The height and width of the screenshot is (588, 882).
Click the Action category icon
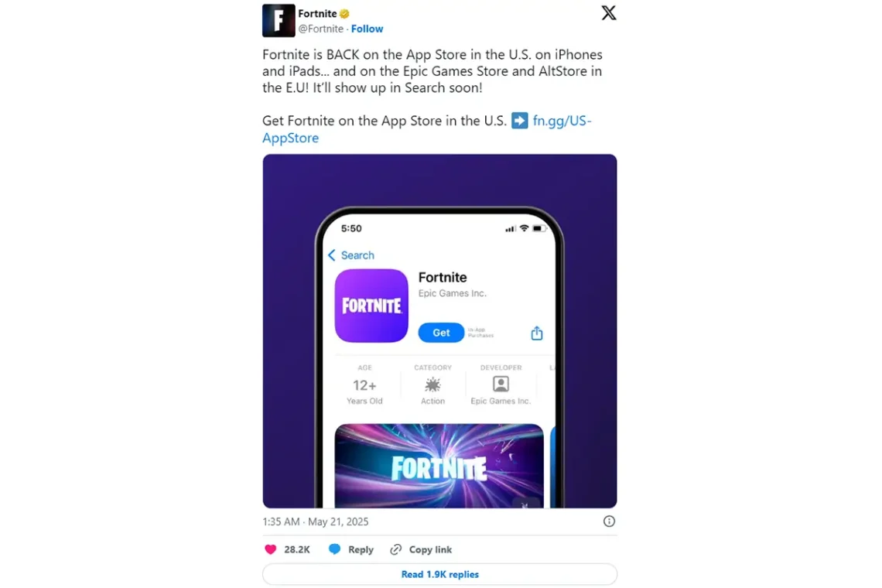(x=432, y=385)
